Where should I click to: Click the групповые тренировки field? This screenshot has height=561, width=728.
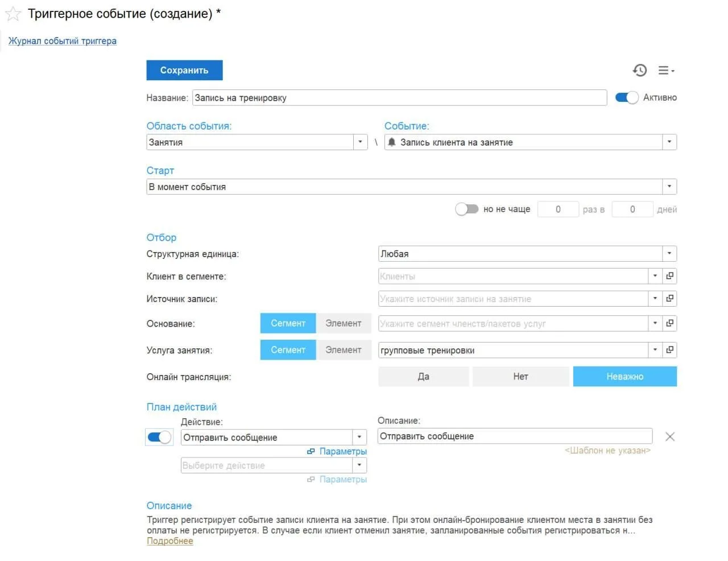[x=513, y=350]
